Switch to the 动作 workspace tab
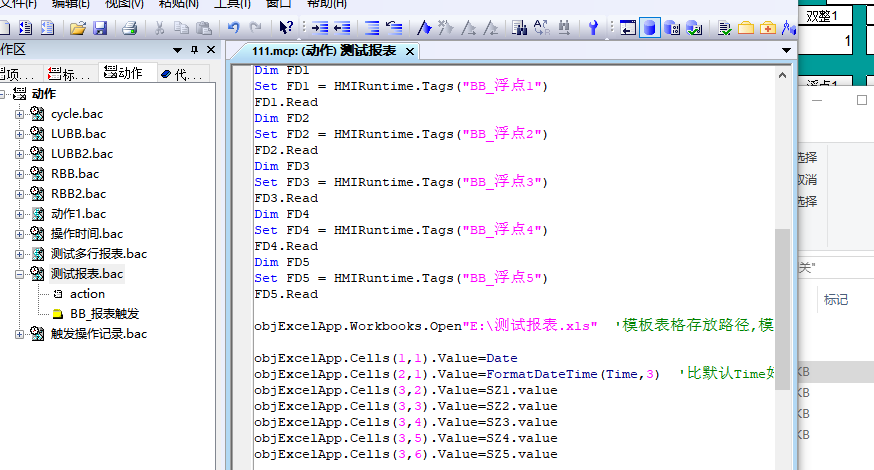Image resolution: width=874 pixels, height=470 pixels. point(122,73)
